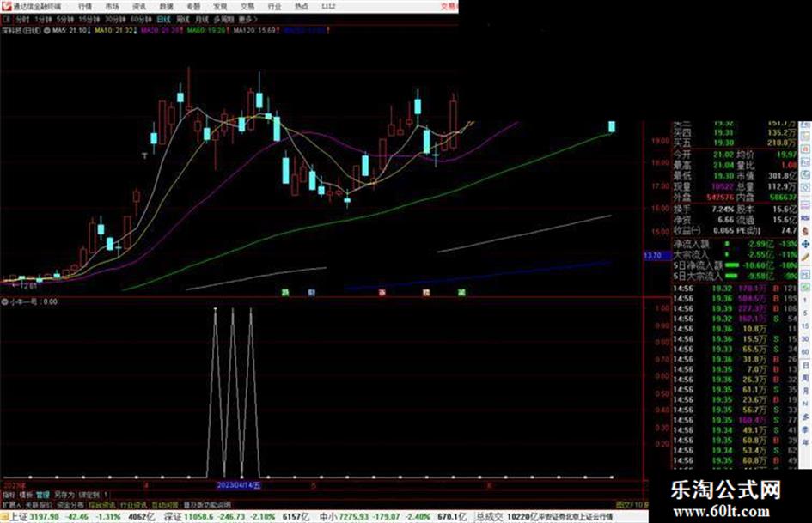Viewport: 812px width, 523px height.
Task: Open the 模板 tab at the bottom
Action: [x=26, y=495]
